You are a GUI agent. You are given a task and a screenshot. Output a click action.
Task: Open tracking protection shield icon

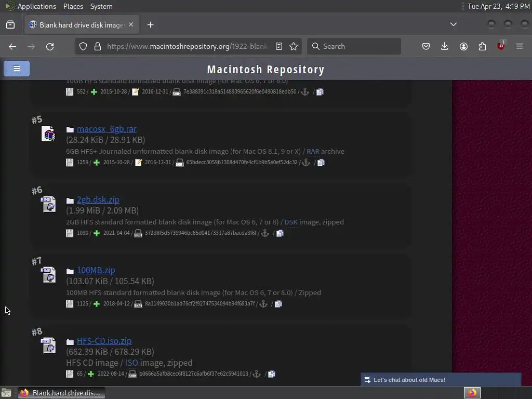coord(83,46)
